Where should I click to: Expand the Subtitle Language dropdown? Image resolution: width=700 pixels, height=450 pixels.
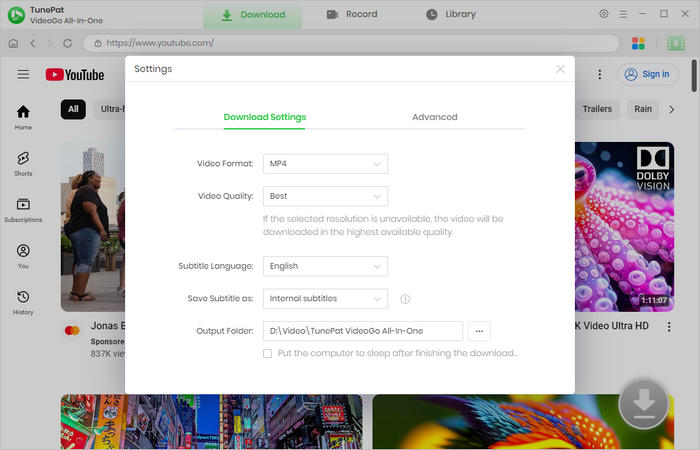pyautogui.click(x=325, y=267)
